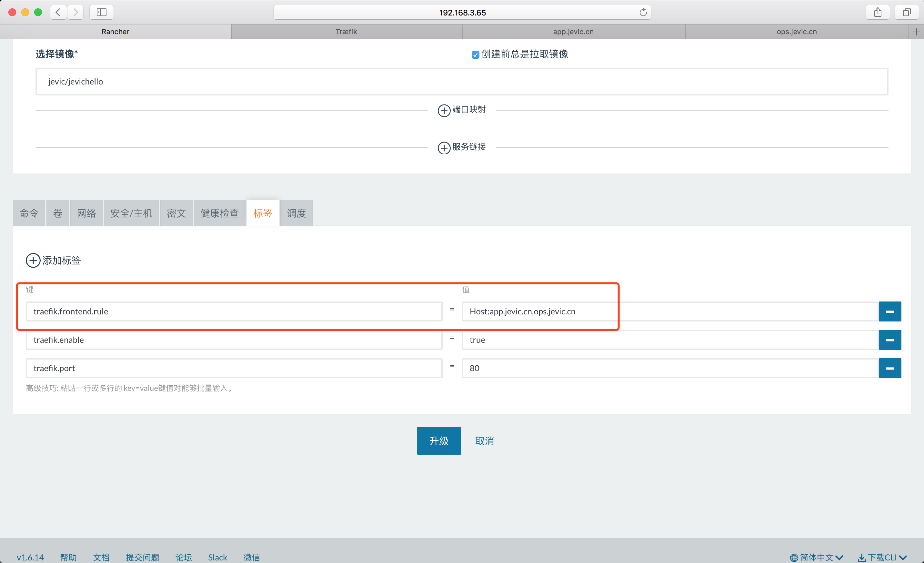Screen dimensions: 924x563
Task: Open Safari share sheet icon
Action: pos(878,12)
